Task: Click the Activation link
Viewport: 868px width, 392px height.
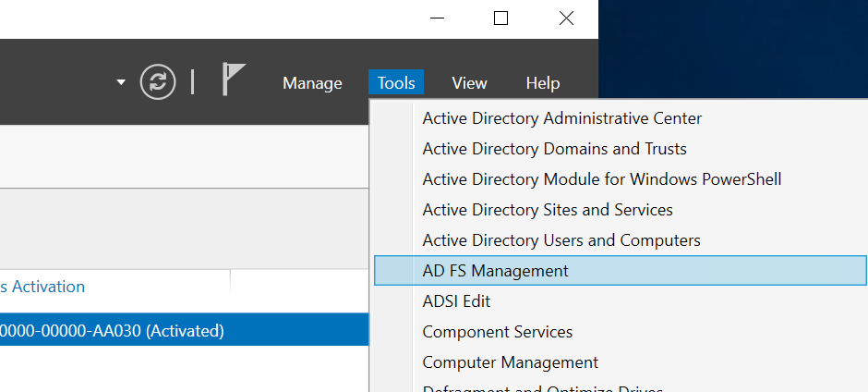Action: tap(42, 287)
